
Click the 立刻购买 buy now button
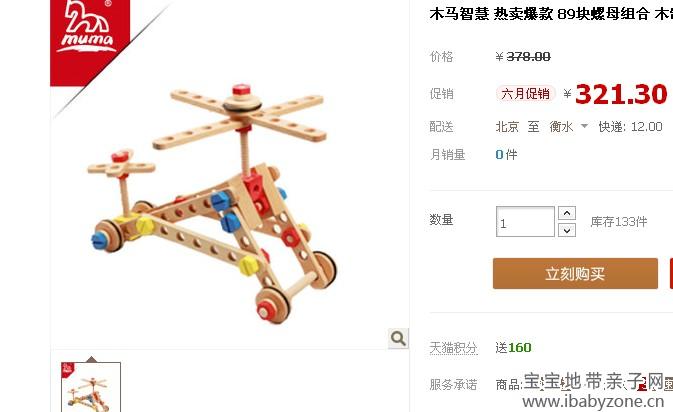tap(575, 273)
